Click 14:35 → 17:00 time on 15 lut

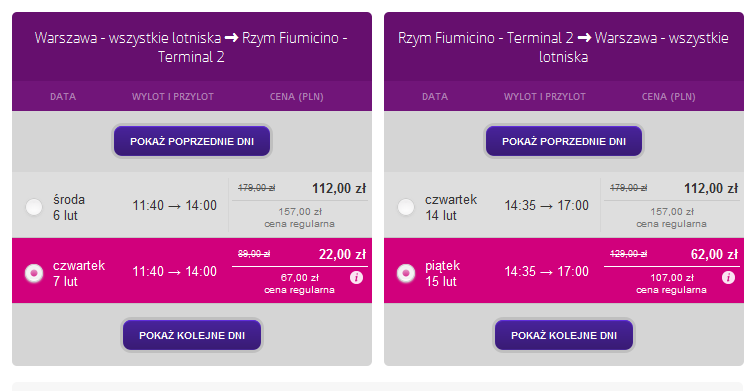pos(546,271)
